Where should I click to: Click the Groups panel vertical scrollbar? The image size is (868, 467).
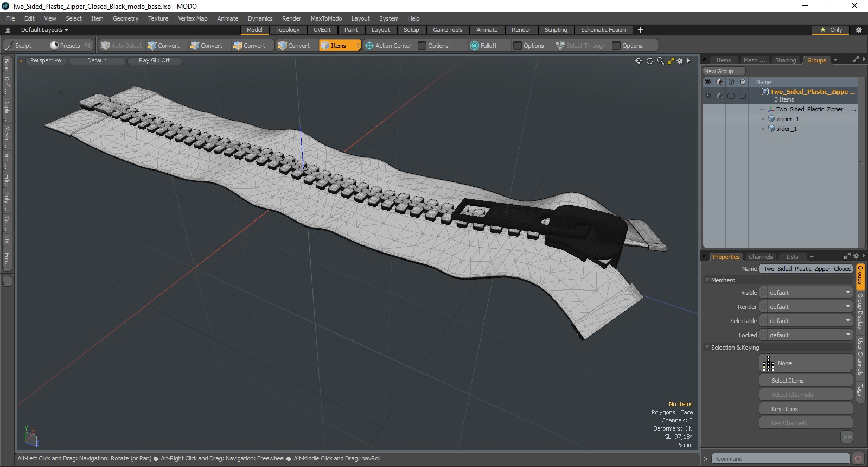(x=861, y=163)
